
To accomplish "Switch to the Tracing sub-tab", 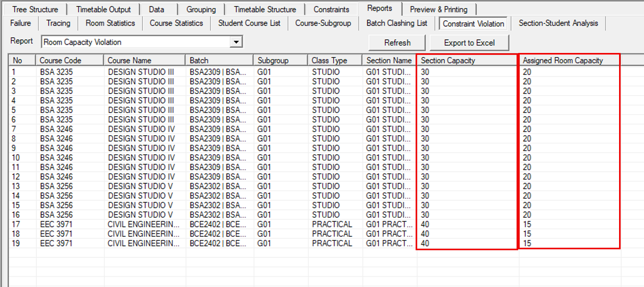I will (x=58, y=23).
